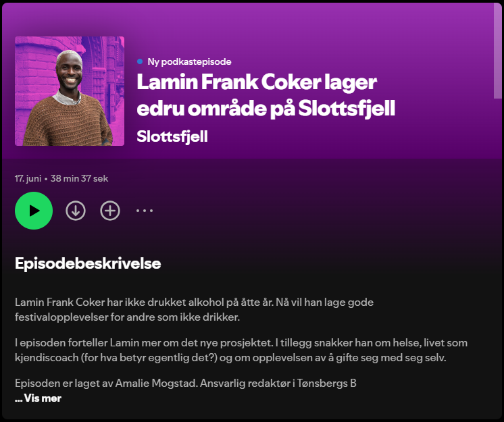Click the word kjendiscoach in description
Viewport: 504px width, 422px height.
point(47,358)
